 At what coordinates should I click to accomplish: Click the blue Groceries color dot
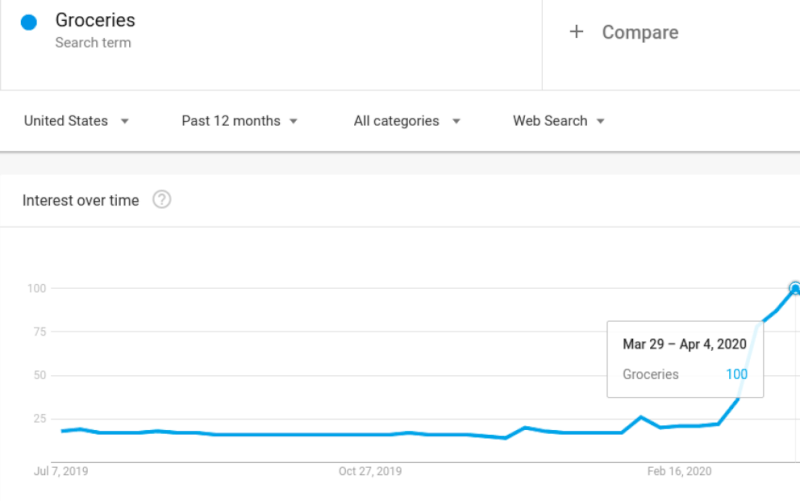(29, 22)
